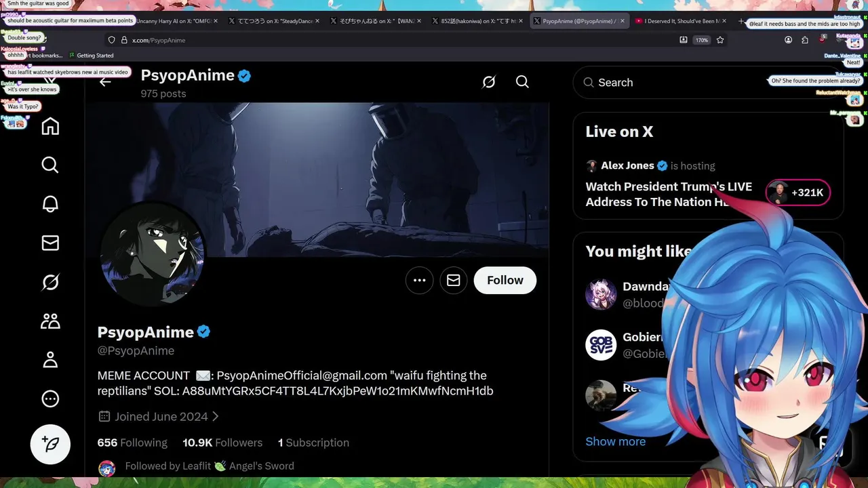
Task: Compose a new post with feather button
Action: (x=50, y=444)
